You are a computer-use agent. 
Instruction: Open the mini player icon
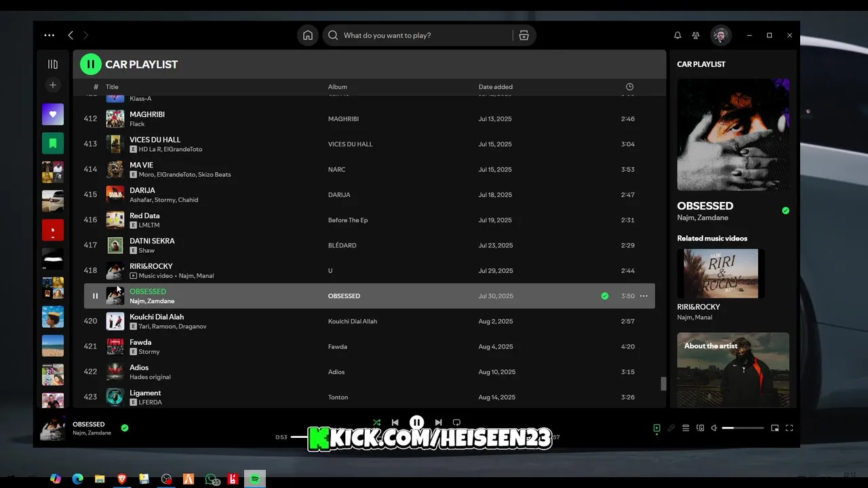[774, 428]
